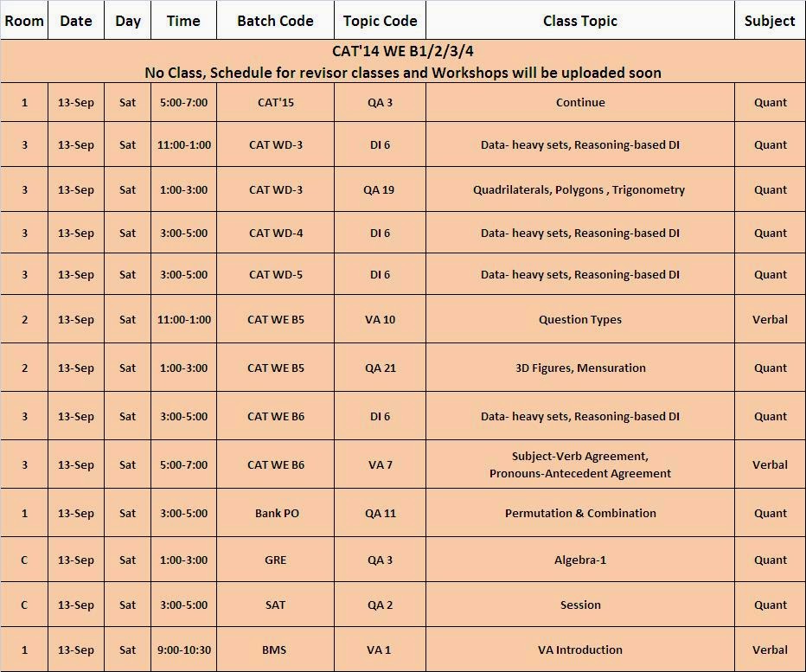Select the 9:00-10:30 time cell
Screen dimensions: 806x672
coord(183,650)
